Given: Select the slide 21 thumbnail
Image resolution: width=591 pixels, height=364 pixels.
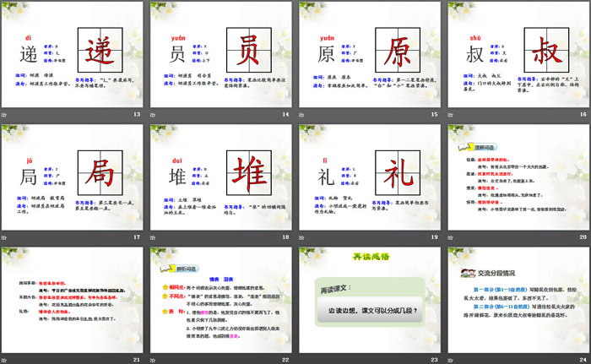Looking at the screenshot, I should point(72,300).
